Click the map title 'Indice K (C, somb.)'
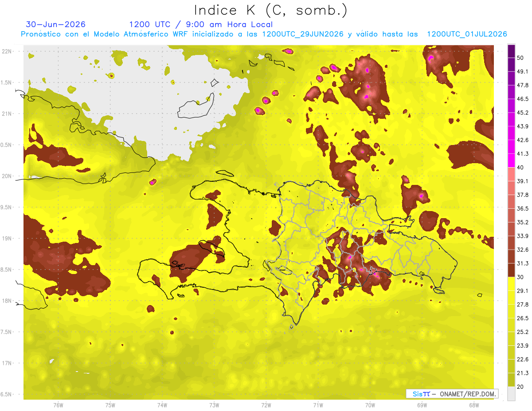Image resolution: width=532 pixels, height=411 pixels. click(271, 10)
